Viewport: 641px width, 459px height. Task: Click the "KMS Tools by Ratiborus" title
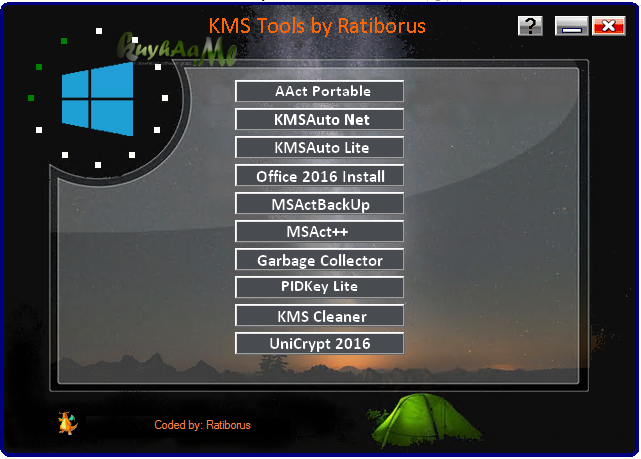click(317, 26)
